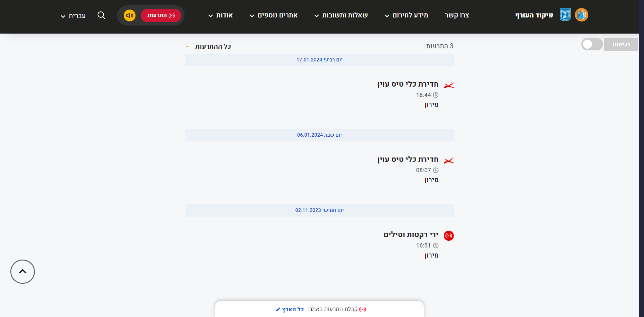Toggle the yellow alert sound speaker icon

pos(129,15)
